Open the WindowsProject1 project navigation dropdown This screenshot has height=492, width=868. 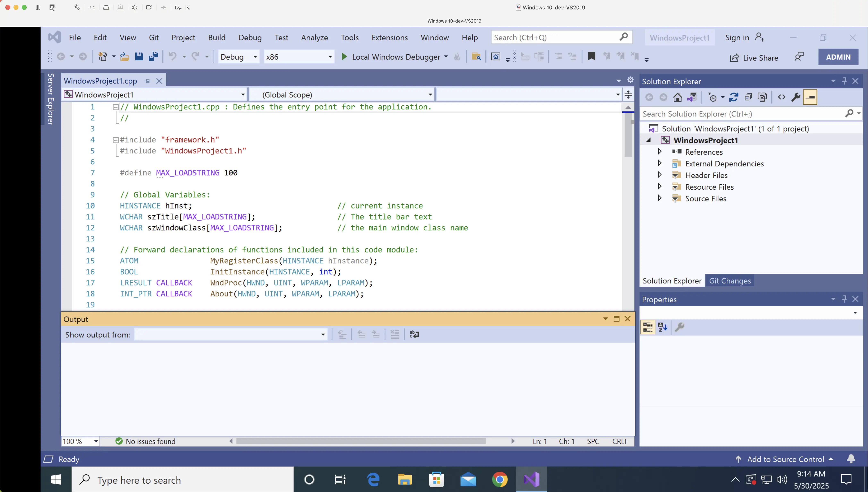coord(155,95)
